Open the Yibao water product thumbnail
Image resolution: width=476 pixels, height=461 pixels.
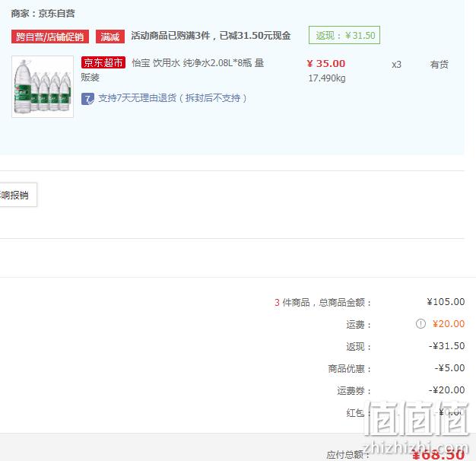[43, 87]
